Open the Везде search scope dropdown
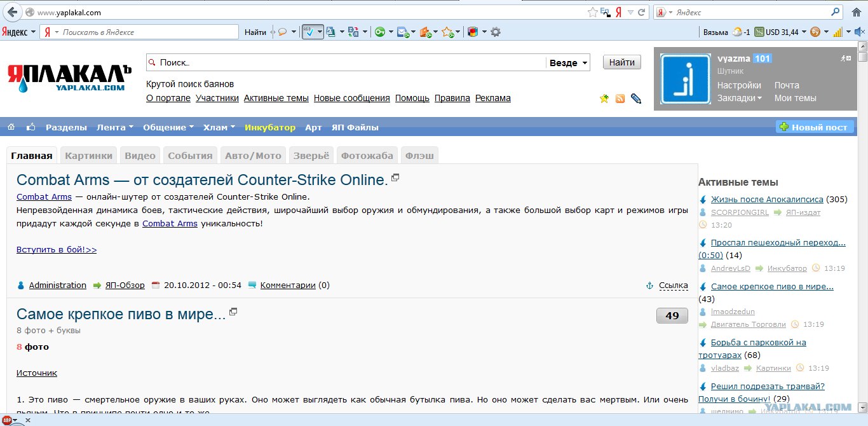Screen dimensions: 868x426 click(x=568, y=62)
